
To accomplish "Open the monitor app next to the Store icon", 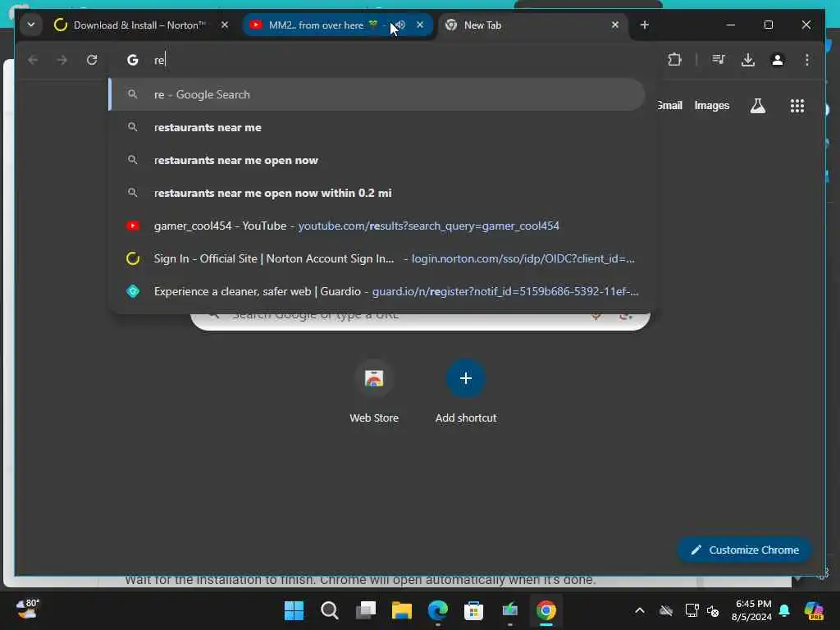I will [509, 610].
